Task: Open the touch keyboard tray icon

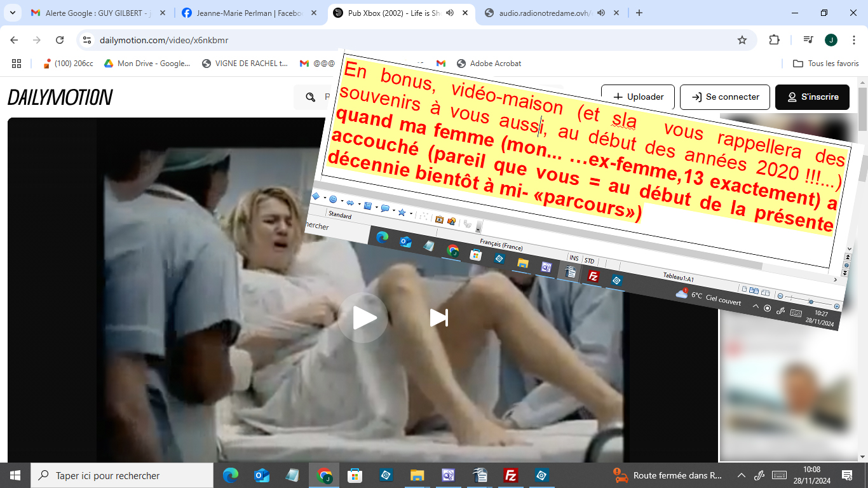Action: tap(779, 475)
